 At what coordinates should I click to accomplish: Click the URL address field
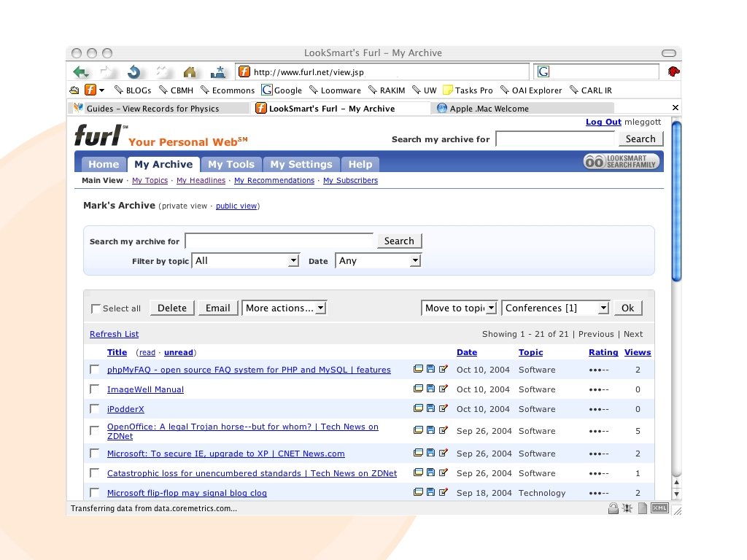click(382, 72)
